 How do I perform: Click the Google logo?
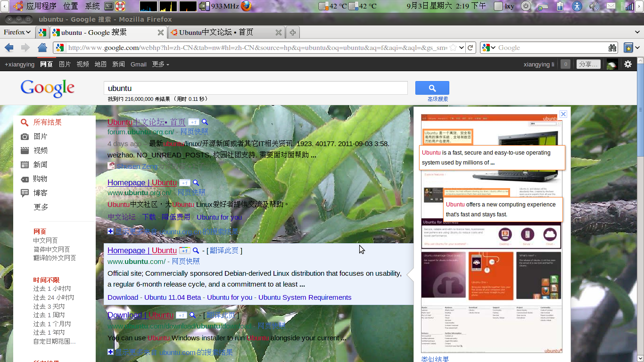pyautogui.click(x=47, y=88)
